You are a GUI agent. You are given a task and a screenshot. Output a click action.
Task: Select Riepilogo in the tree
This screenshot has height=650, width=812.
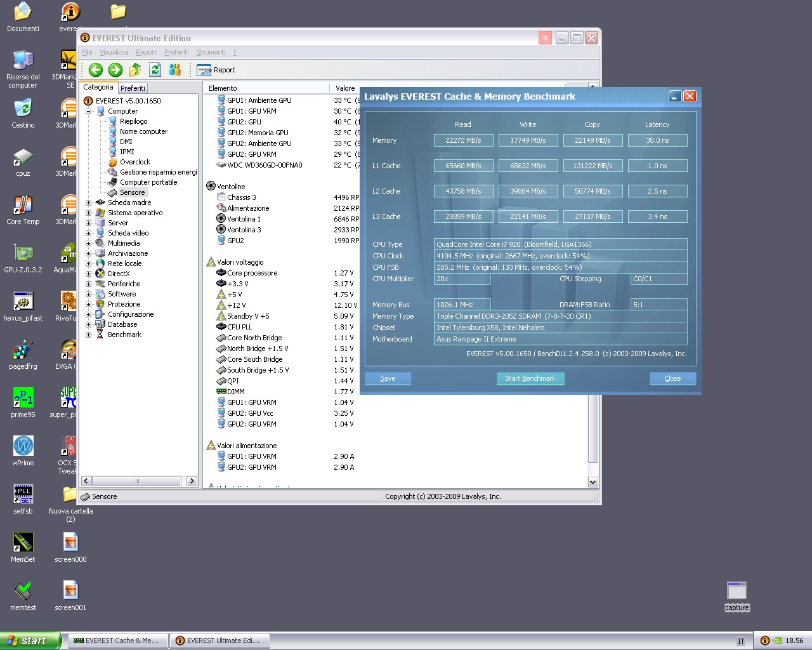(133, 121)
